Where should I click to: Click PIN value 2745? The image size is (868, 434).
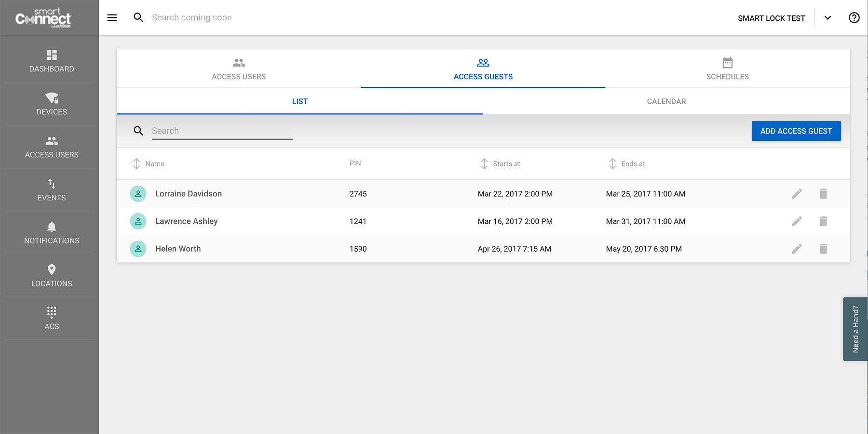358,194
